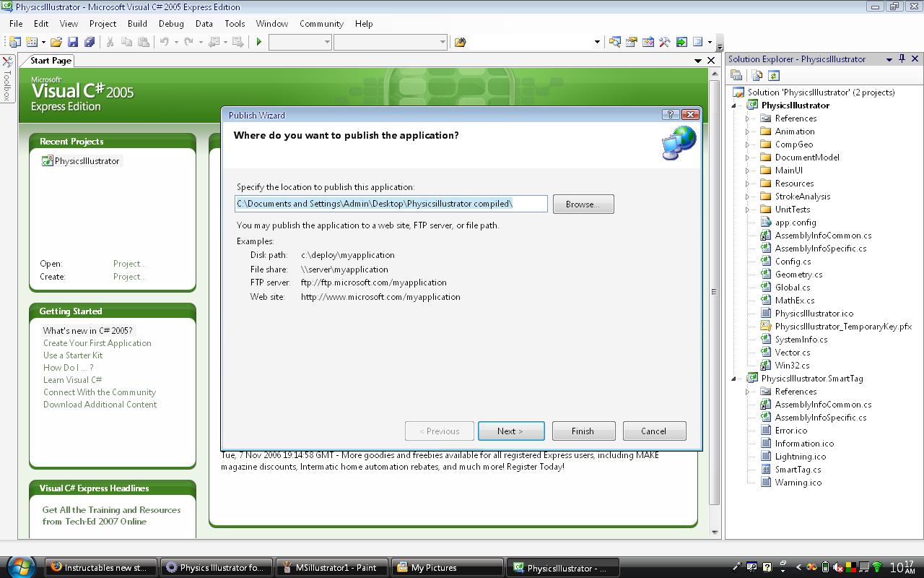Open the Object Browser toolbar icon
The height and width of the screenshot is (578, 924).
648,42
